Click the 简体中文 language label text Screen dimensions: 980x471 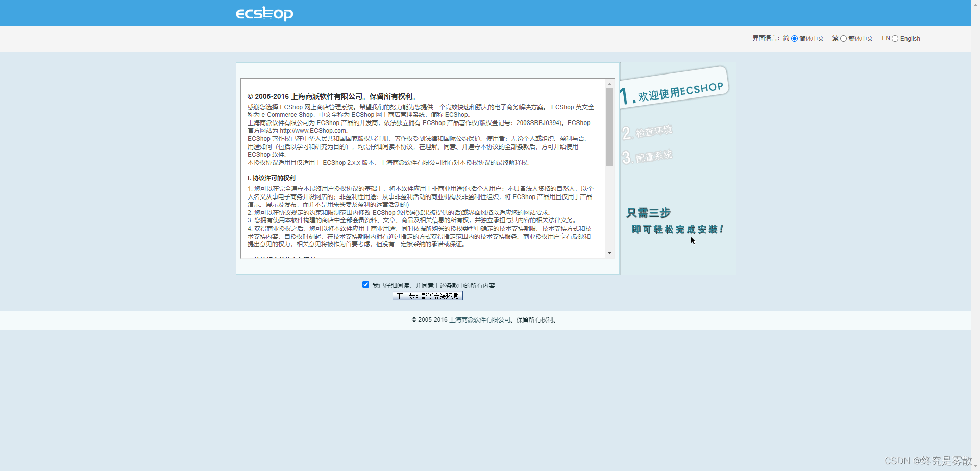pyautogui.click(x=812, y=39)
